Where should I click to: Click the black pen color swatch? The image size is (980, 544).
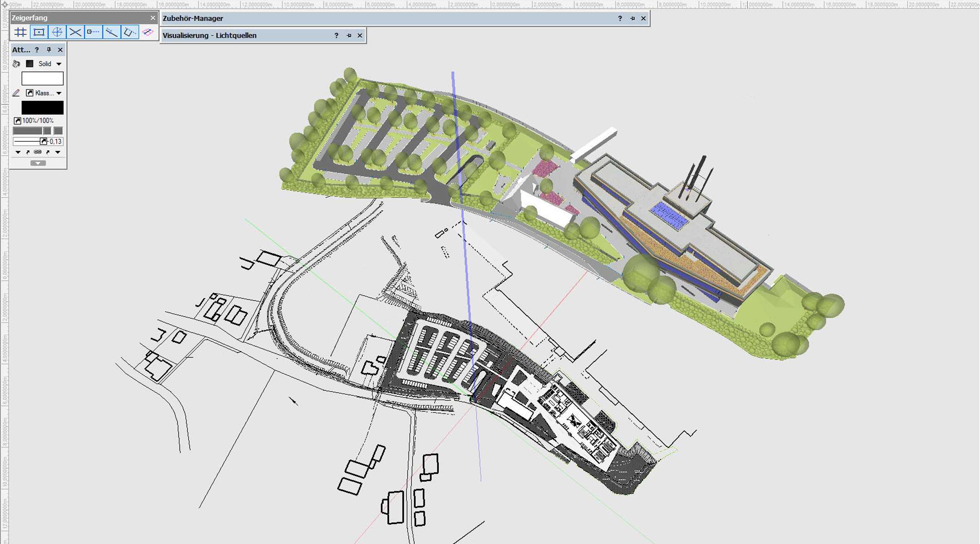43,108
